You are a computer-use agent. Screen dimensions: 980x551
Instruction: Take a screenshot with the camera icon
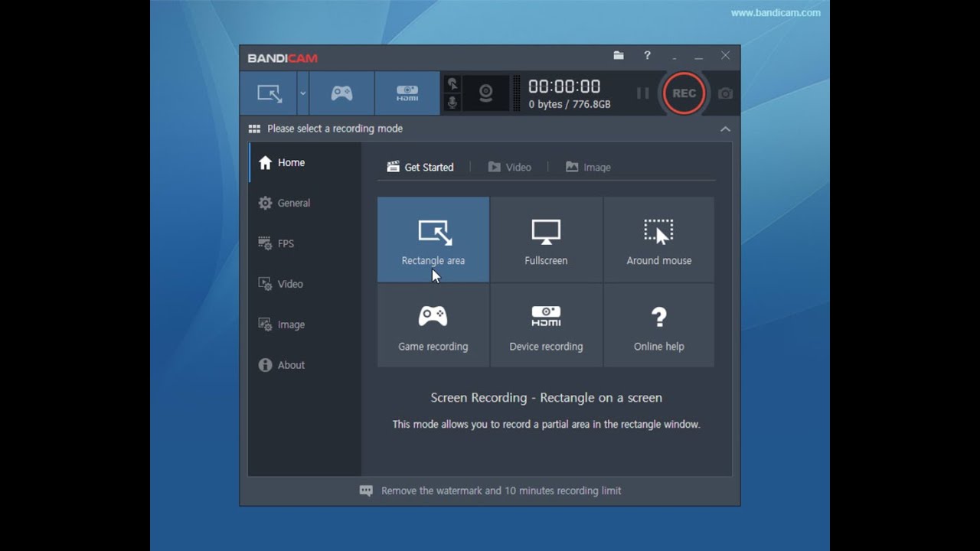click(x=725, y=93)
